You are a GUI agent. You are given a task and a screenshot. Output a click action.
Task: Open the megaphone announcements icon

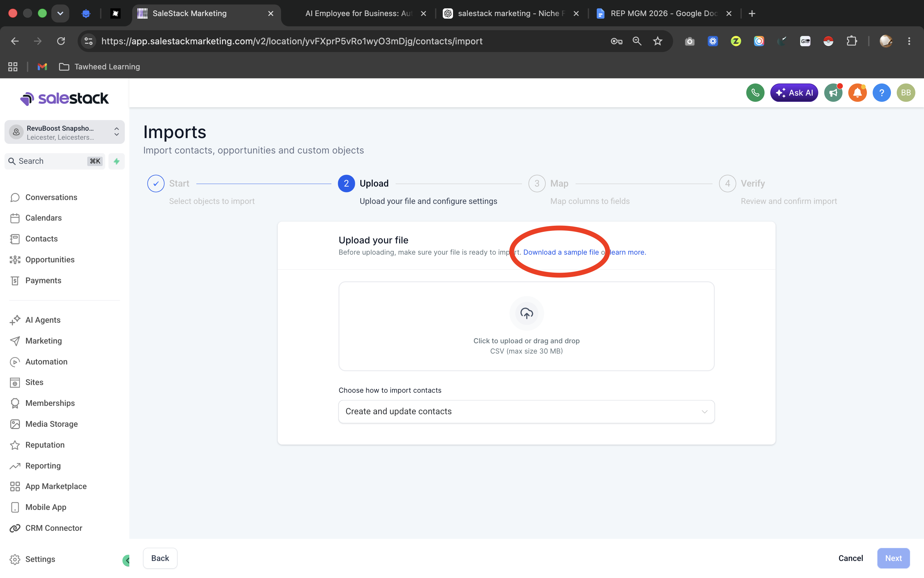[833, 93]
